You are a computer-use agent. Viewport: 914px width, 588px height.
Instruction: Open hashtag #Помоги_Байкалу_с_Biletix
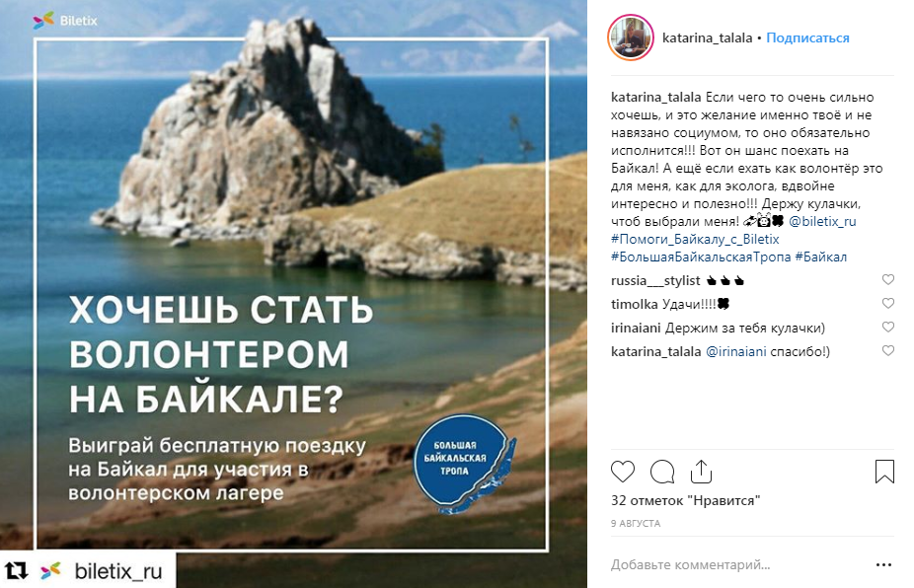pos(695,239)
